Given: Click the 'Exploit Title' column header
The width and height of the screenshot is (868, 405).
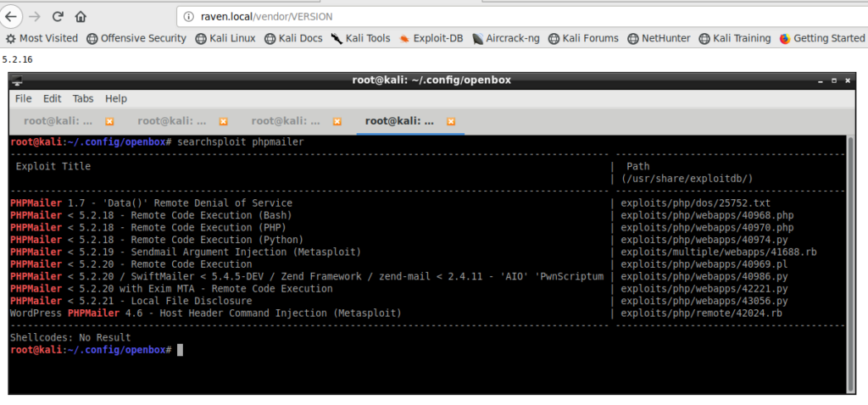Looking at the screenshot, I should coord(53,167).
